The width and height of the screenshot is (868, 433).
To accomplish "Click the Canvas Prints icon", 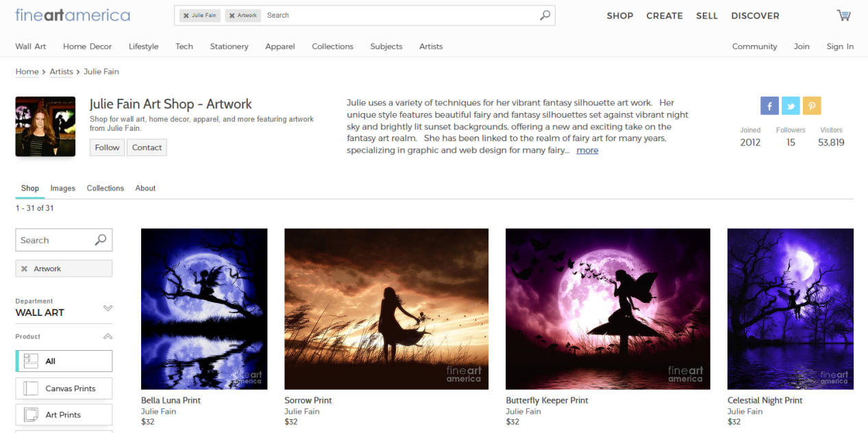I will [x=31, y=388].
